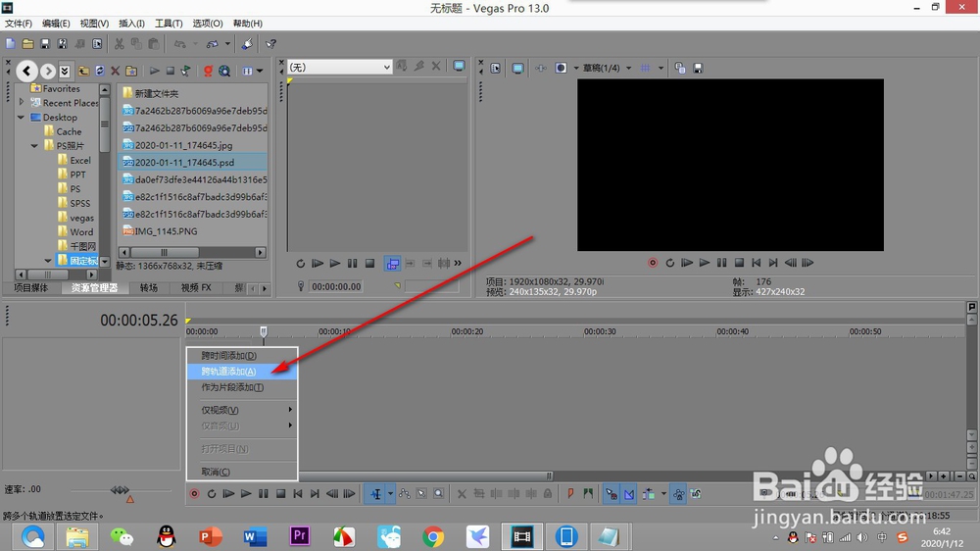
Task: Toggle Lock Envelopes to Events icon
Action: point(679,493)
